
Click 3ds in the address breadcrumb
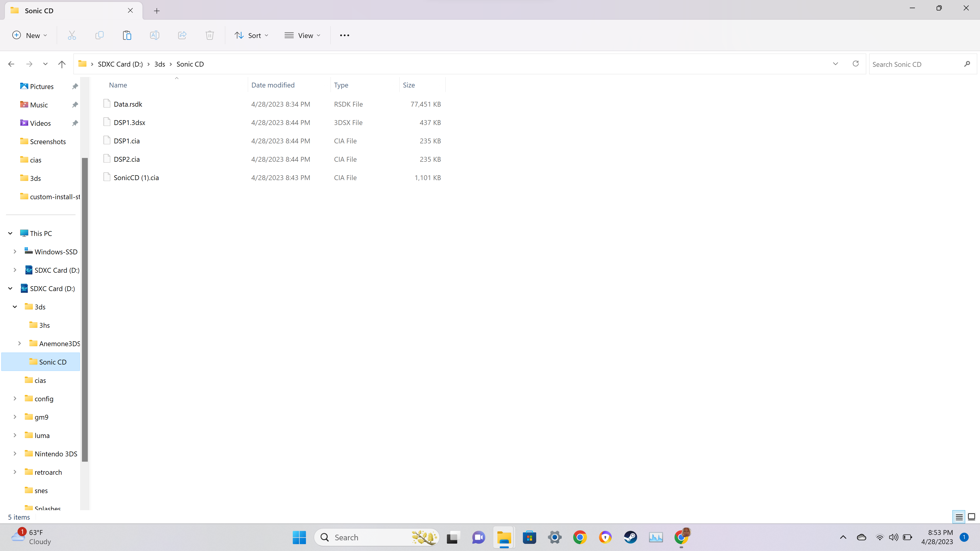[160, 64]
